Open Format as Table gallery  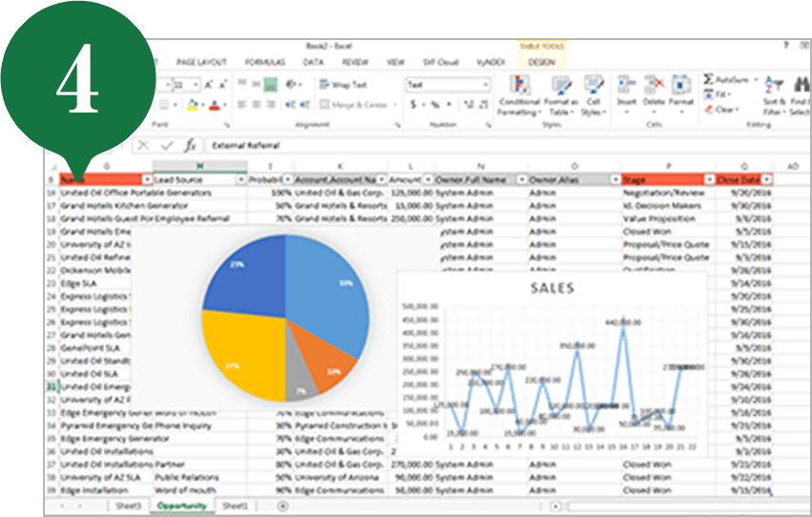coord(560,95)
